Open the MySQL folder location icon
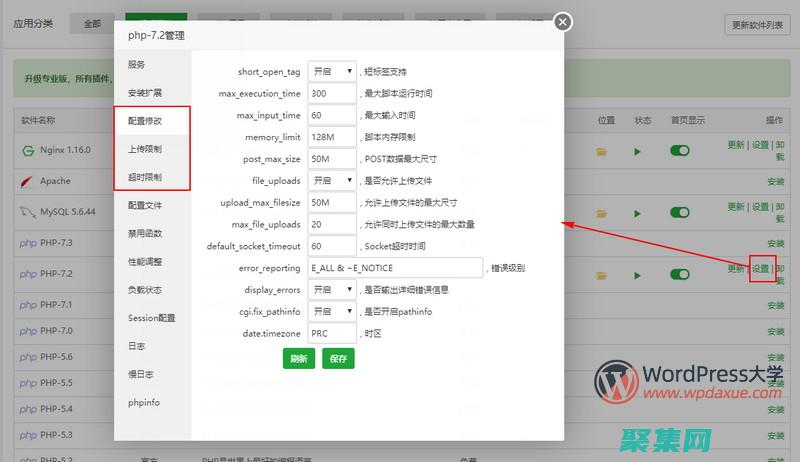Screen dimensions: 800x462 (602, 211)
